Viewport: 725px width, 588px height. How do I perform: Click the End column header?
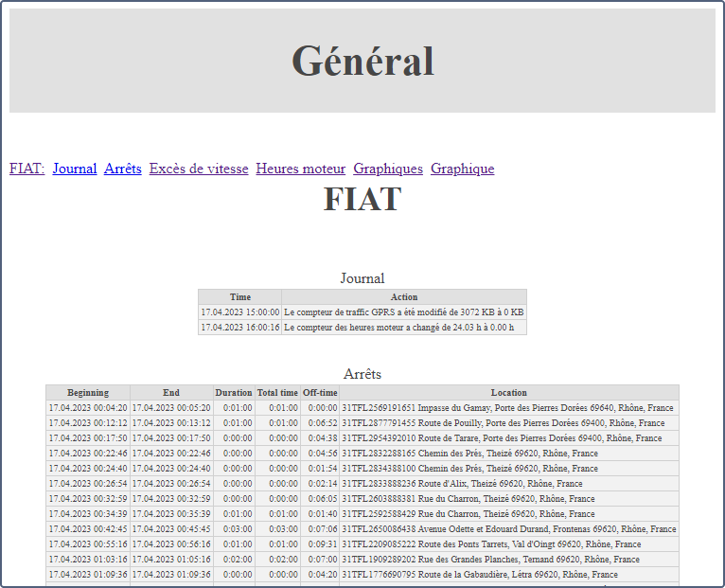(171, 393)
